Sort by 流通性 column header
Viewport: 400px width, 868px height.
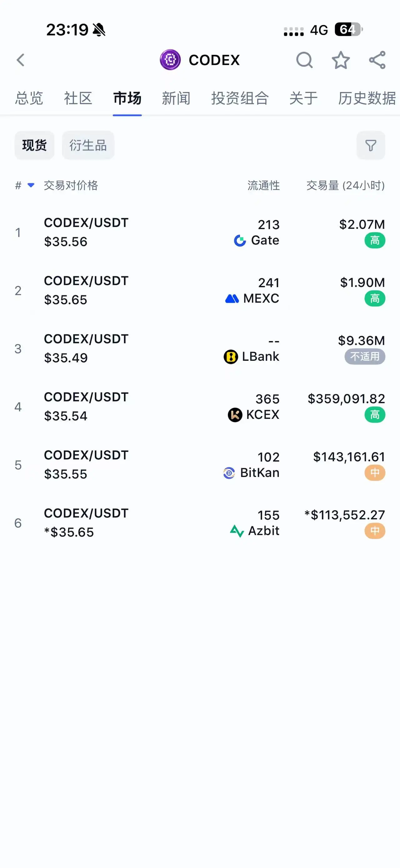point(263,185)
